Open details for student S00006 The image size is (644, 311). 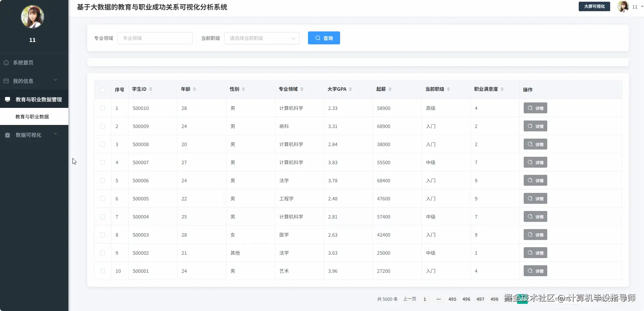tap(535, 181)
